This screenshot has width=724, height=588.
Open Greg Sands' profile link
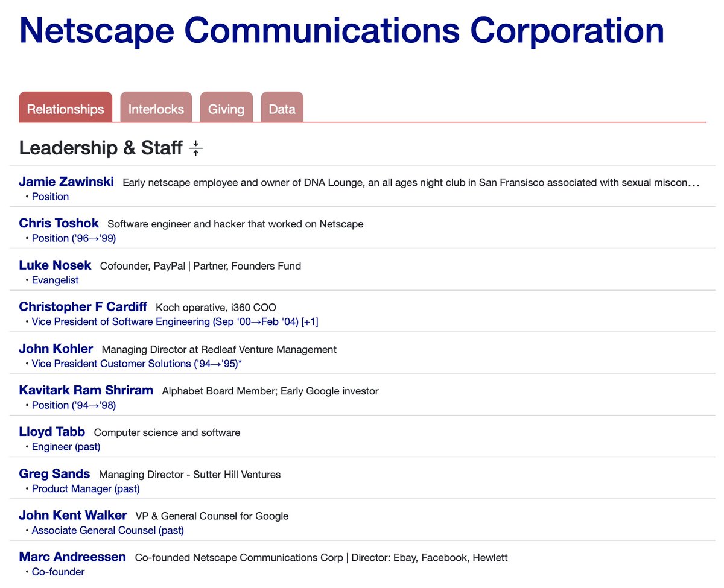[54, 474]
